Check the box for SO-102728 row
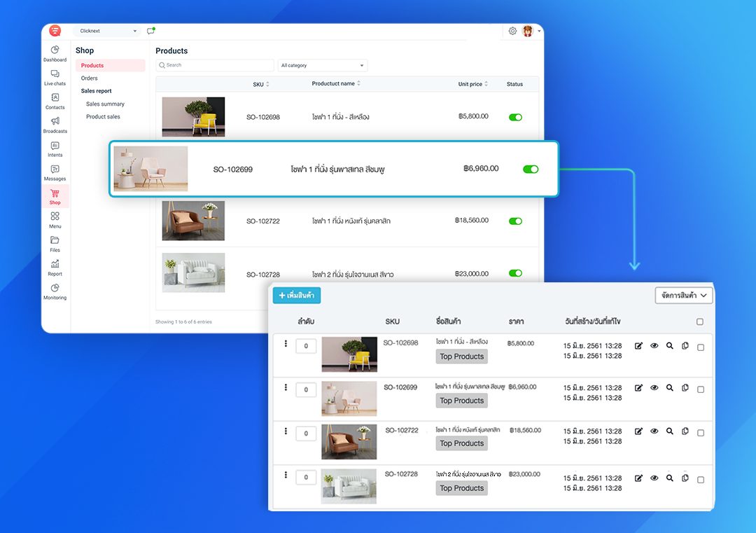Screen dimensions: 756x533 (x=701, y=480)
